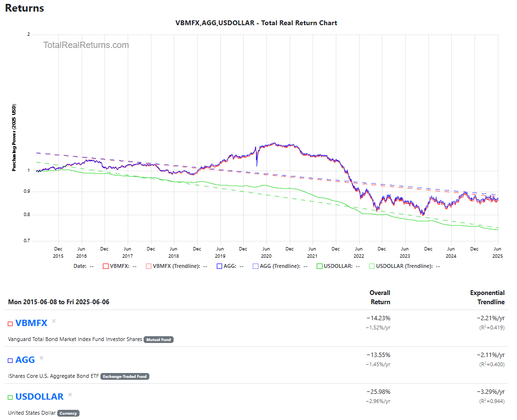Toggle VBMFX (Trendline) legend entry
Image resolution: width=517 pixels, height=420 pixels.
coord(177,266)
